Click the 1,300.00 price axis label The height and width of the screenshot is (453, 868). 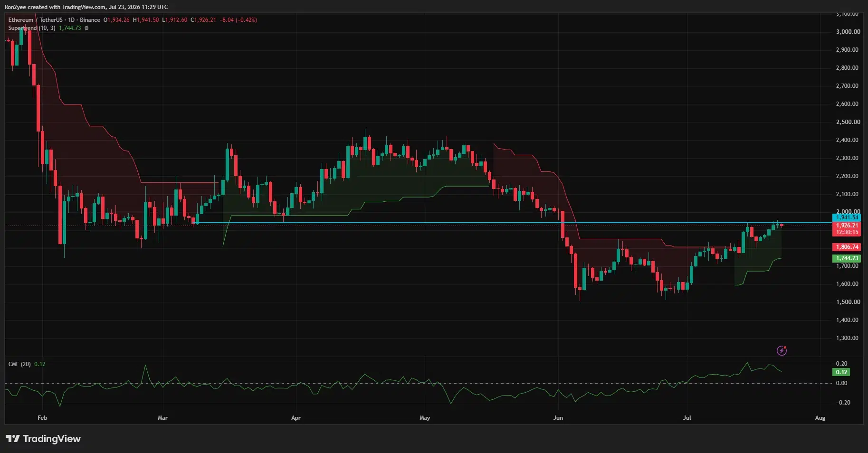pyautogui.click(x=848, y=338)
